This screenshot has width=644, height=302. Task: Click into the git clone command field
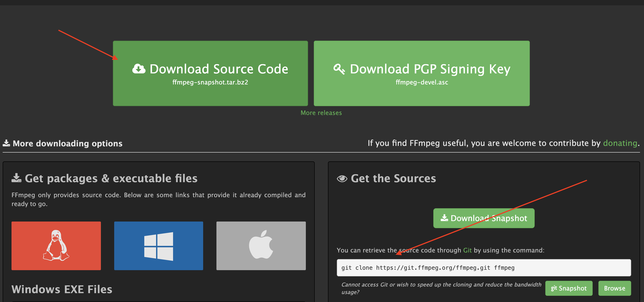(484, 268)
